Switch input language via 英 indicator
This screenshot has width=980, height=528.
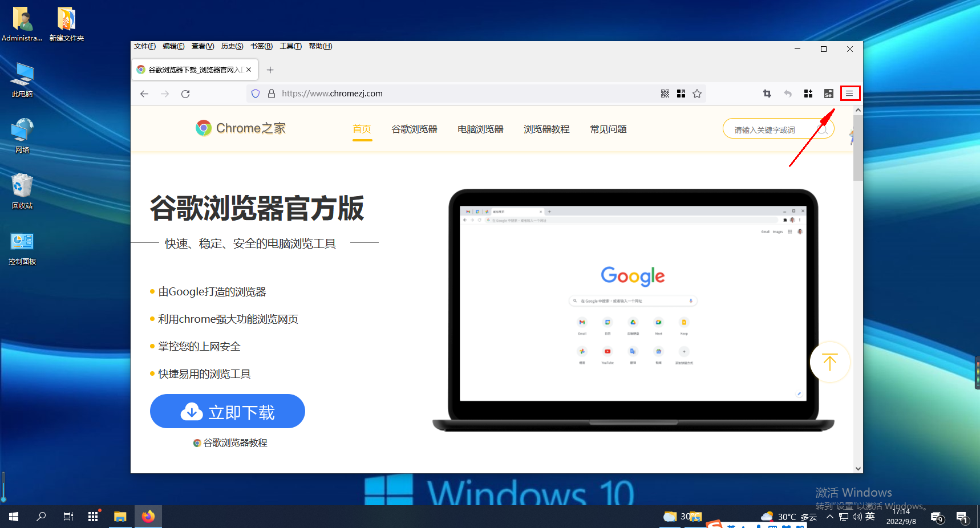click(x=870, y=517)
